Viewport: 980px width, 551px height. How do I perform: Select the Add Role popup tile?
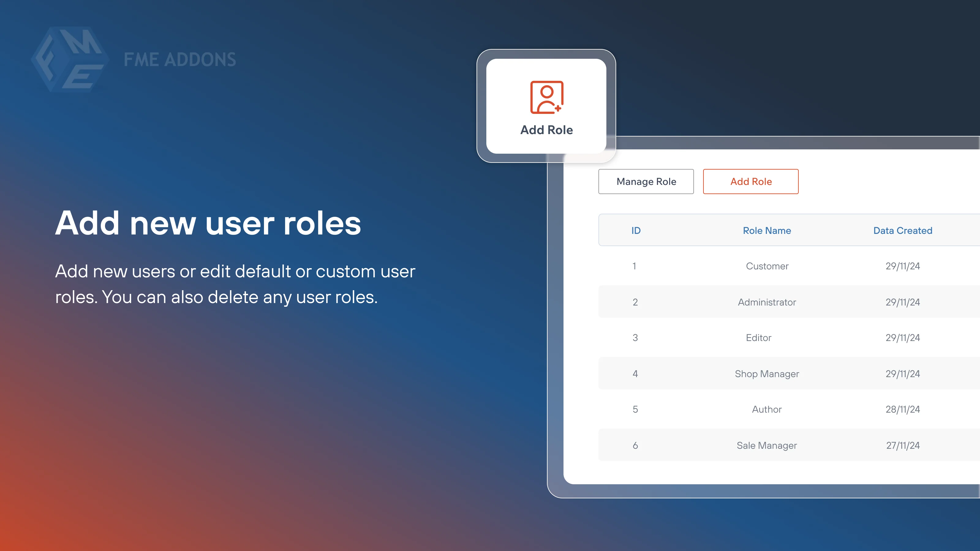tap(546, 108)
